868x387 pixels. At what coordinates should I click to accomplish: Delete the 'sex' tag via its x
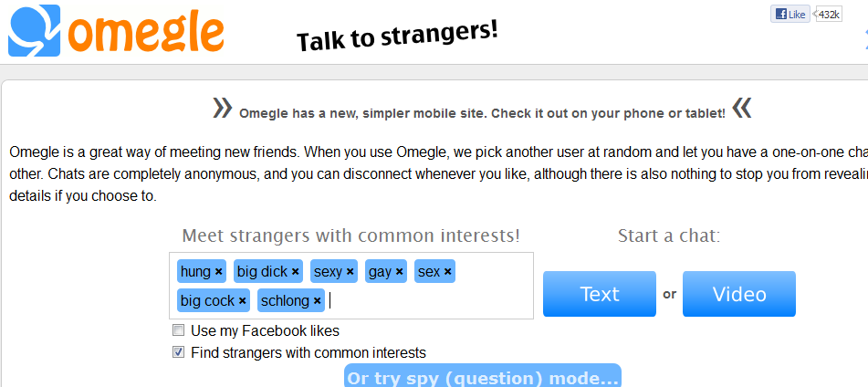point(447,272)
